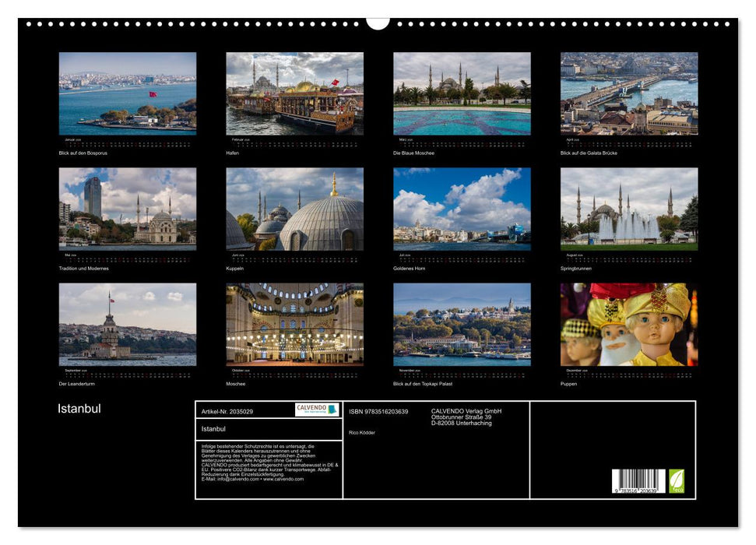View the Goldenes Horn photo
Image resolution: width=756 pixels, height=545 pixels.
click(x=462, y=209)
